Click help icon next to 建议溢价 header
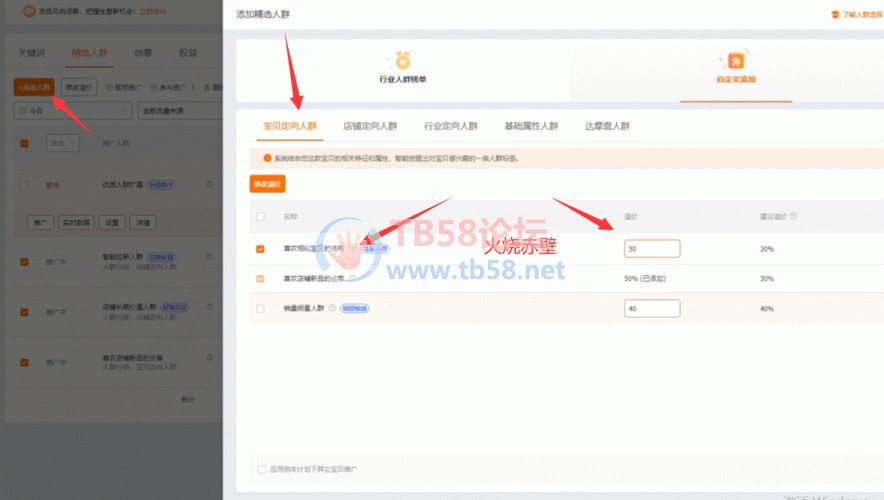Screen dimensions: 884x500 click(x=794, y=216)
